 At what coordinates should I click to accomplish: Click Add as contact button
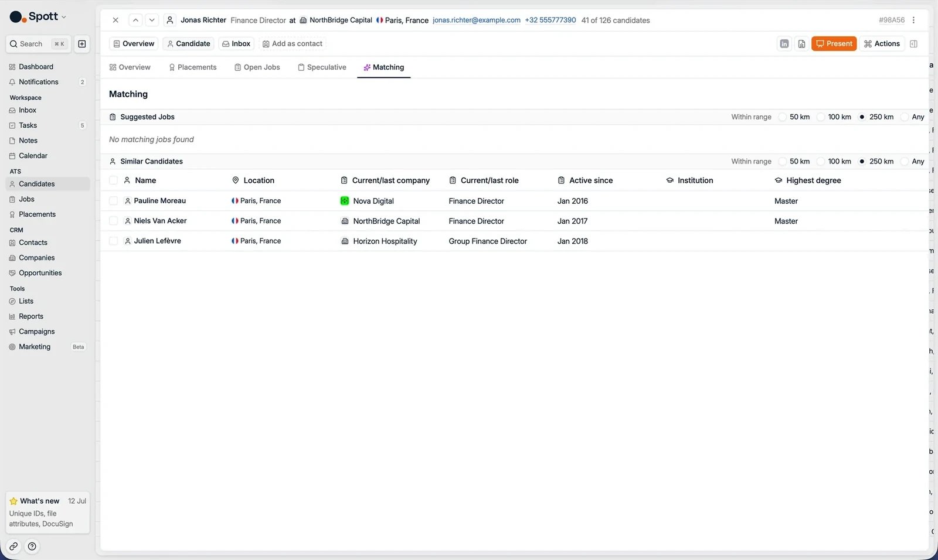(x=292, y=44)
